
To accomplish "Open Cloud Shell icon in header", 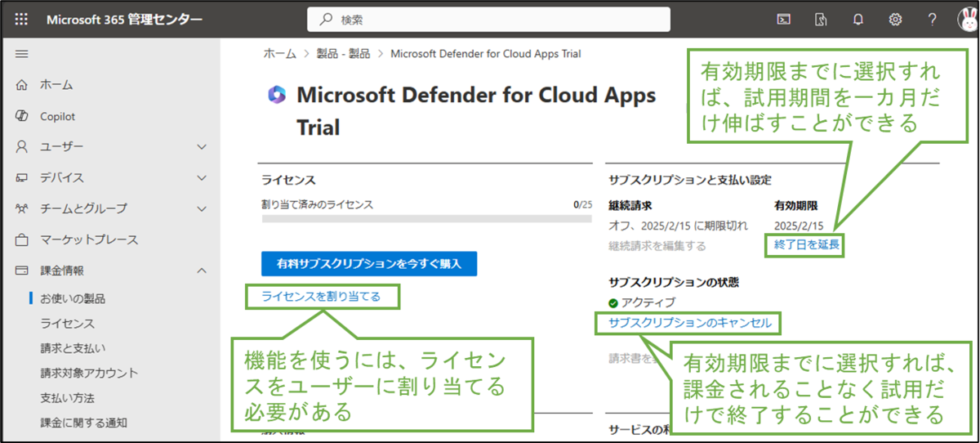I will [783, 20].
